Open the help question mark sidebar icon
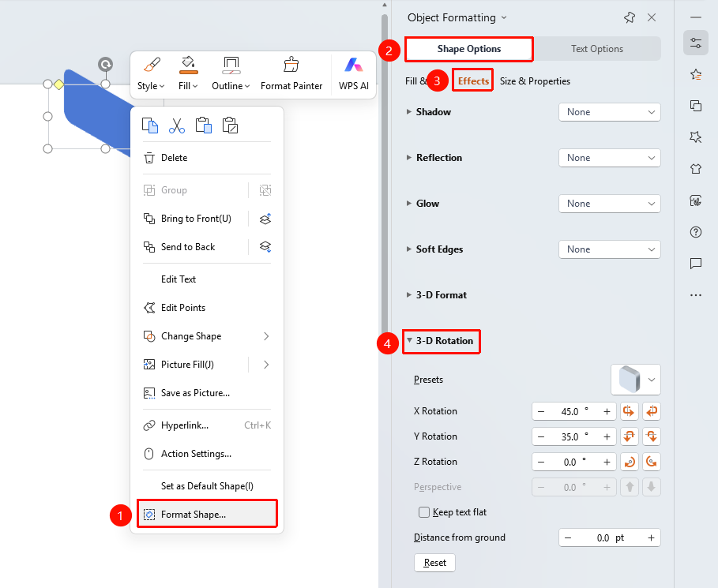This screenshot has width=718, height=588. pyautogui.click(x=696, y=232)
